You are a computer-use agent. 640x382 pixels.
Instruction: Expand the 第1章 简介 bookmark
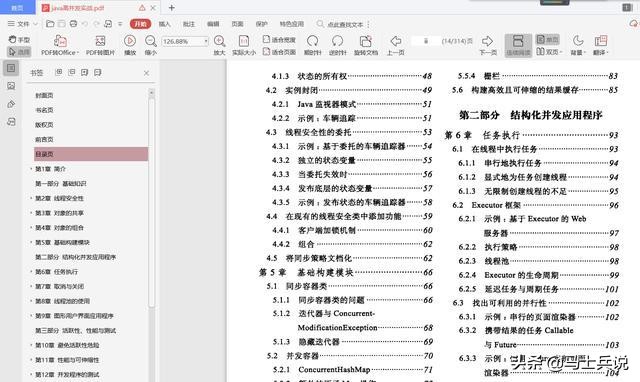(x=31, y=169)
